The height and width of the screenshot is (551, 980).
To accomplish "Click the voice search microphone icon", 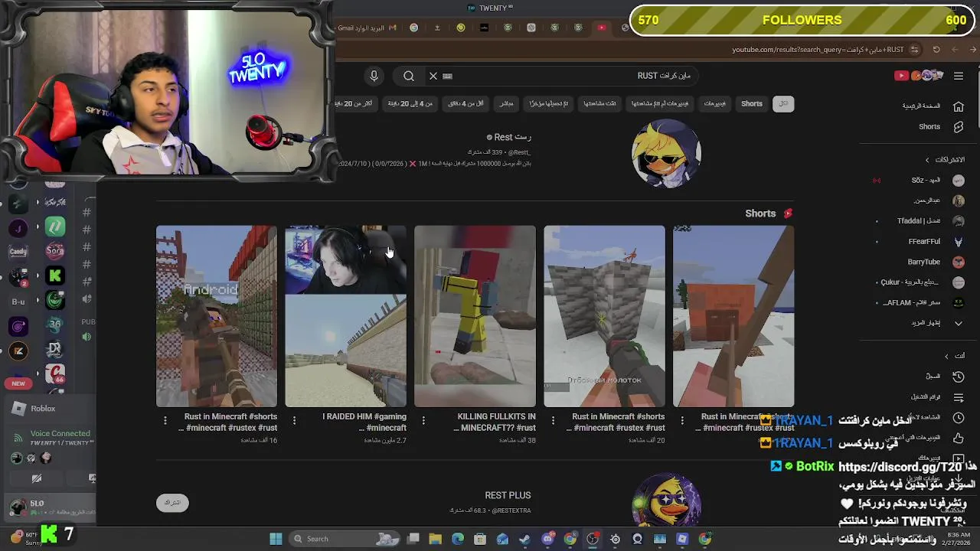I will point(374,76).
